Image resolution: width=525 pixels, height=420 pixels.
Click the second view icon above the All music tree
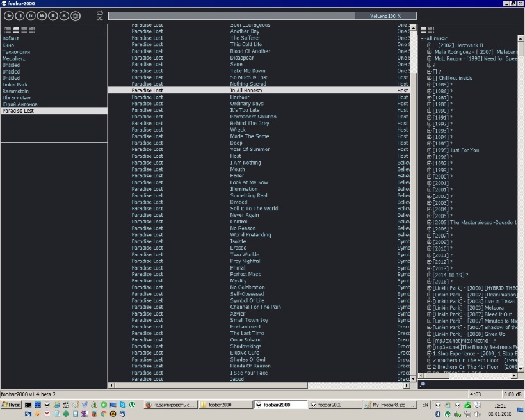click(432, 29)
